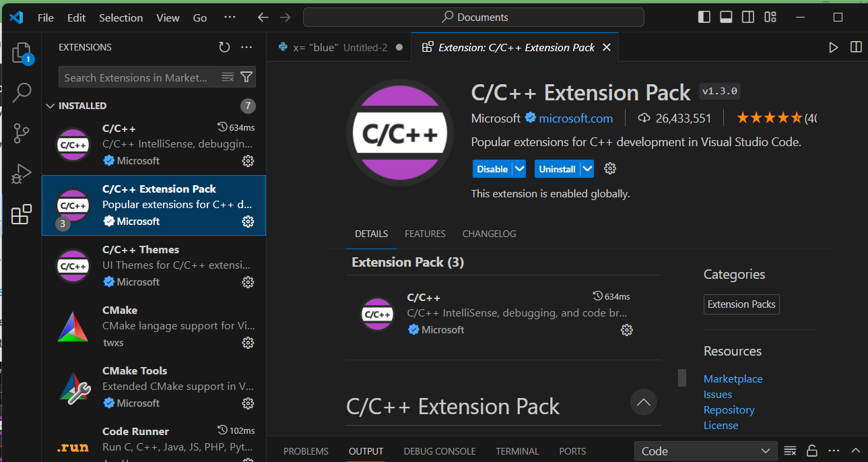Click Extension Packs category tag

(741, 304)
